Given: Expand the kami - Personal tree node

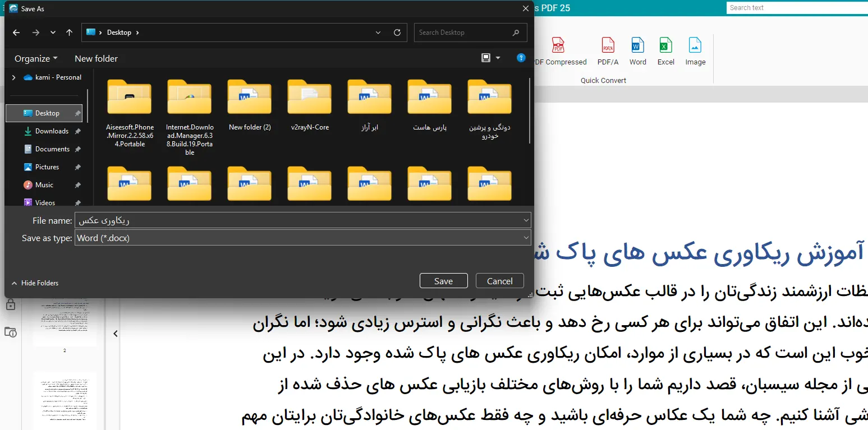Looking at the screenshot, I should [x=14, y=77].
